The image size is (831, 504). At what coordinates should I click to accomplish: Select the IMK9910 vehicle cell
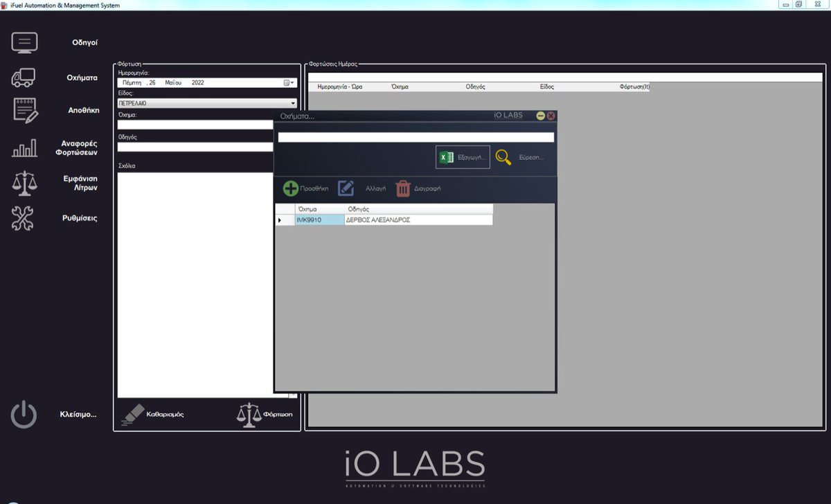coord(319,220)
